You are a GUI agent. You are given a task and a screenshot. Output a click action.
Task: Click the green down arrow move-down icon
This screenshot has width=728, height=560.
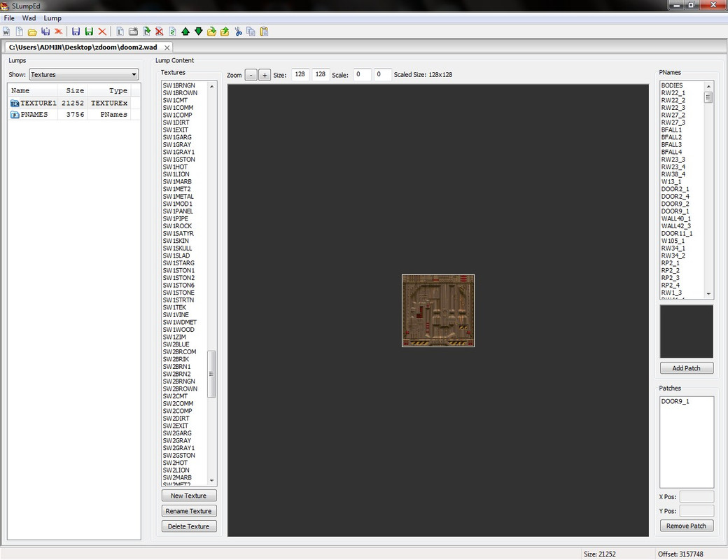(x=199, y=31)
